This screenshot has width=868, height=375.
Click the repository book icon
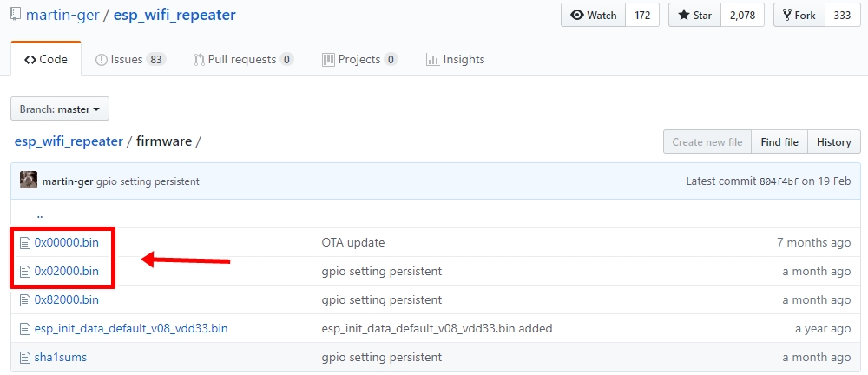[x=16, y=15]
